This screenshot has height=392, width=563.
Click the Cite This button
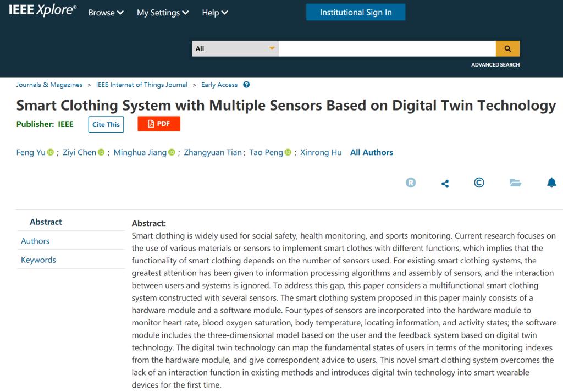(x=106, y=124)
